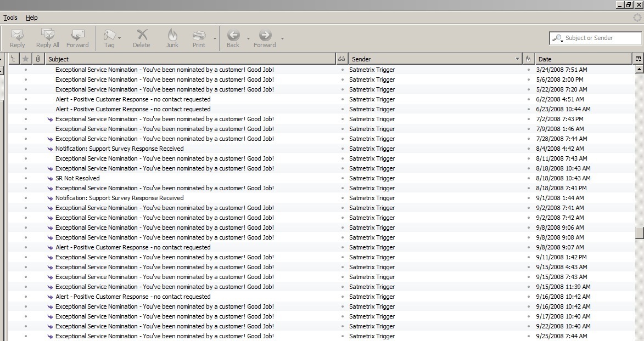Click the thread column header icon
Viewport: 644px width, 341px height.
coord(14,59)
